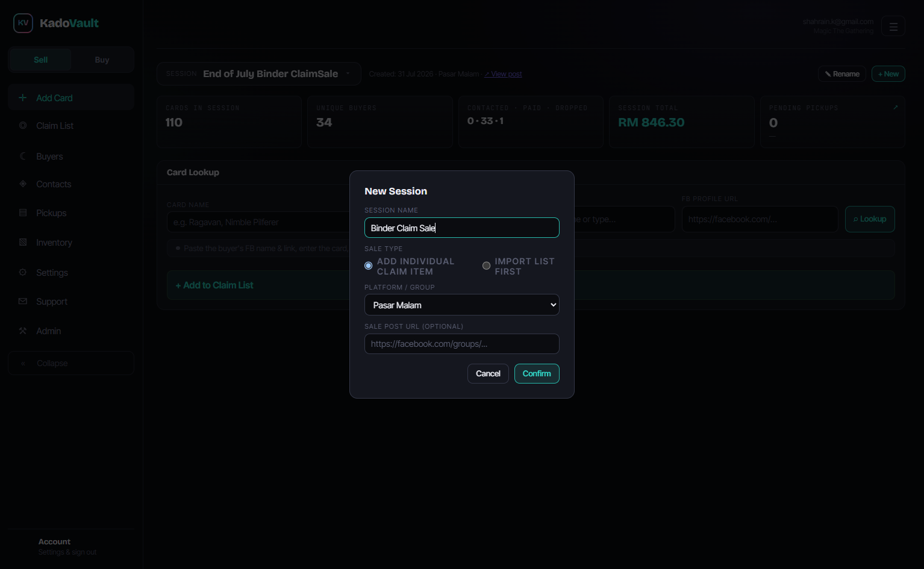The image size is (924, 569).
Task: Click the Pickups sidebar icon
Action: 23,213
